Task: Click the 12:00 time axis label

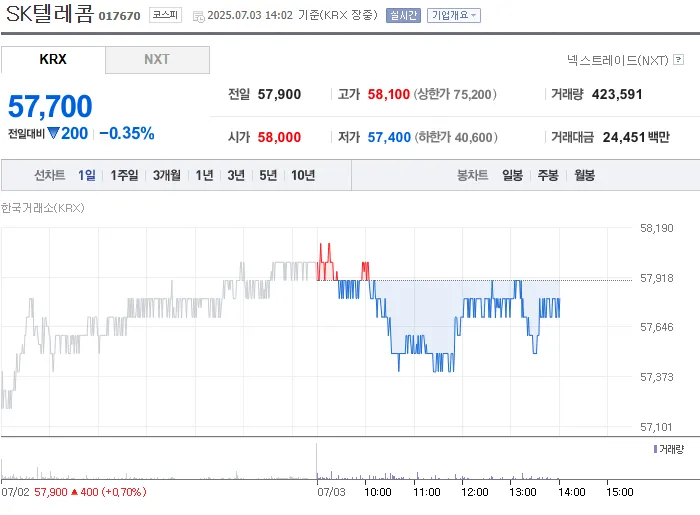Action: 475,492
